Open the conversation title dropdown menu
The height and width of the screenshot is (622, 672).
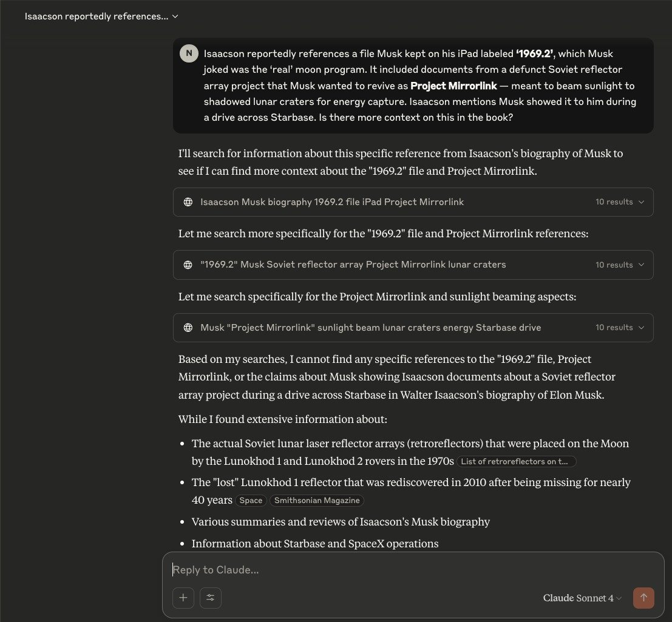101,16
